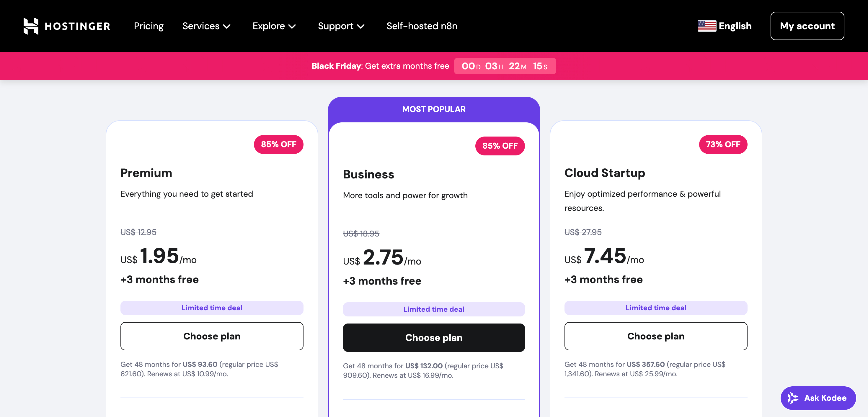Choose plan for Cloud Startup

[x=656, y=336]
